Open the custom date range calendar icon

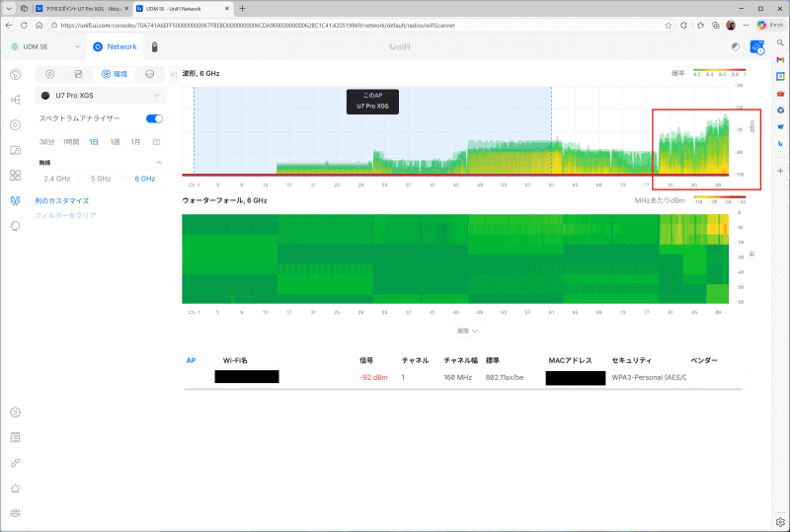click(157, 142)
